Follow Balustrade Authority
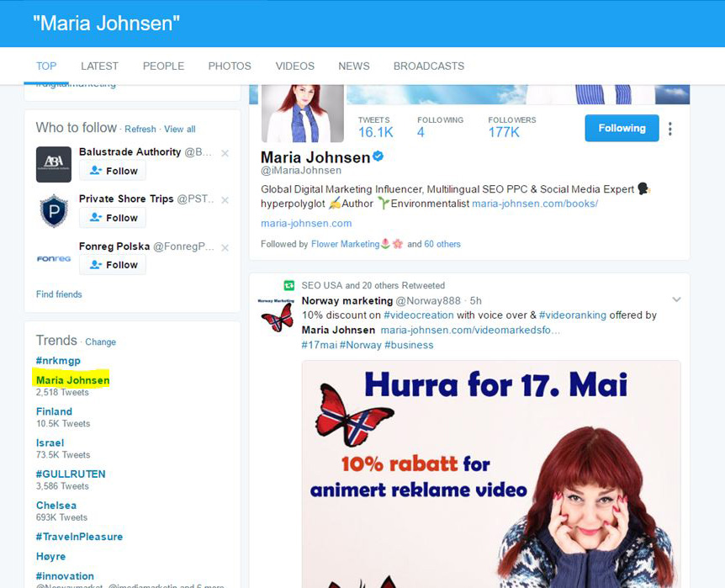This screenshot has width=725, height=588. [x=113, y=170]
